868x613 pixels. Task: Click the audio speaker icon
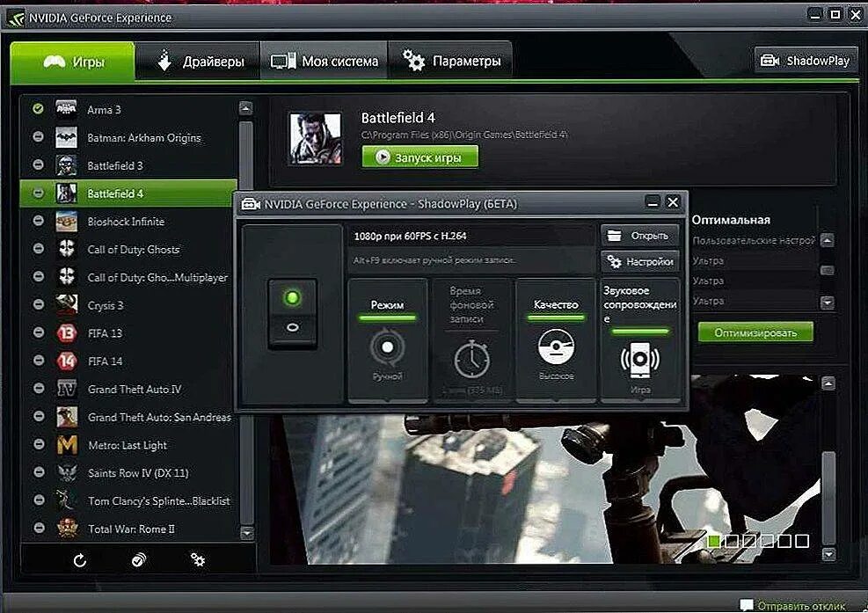(640, 360)
